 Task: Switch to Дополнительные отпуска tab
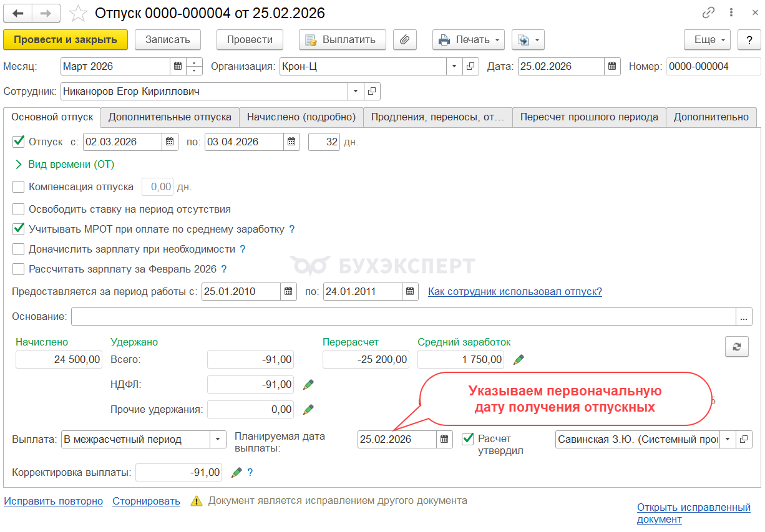click(170, 117)
